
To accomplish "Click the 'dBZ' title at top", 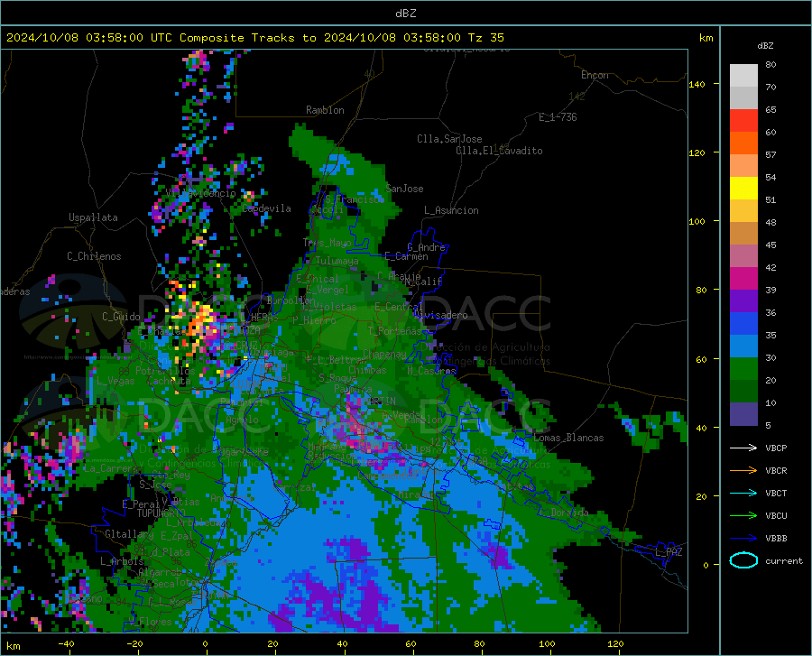I will [x=405, y=13].
